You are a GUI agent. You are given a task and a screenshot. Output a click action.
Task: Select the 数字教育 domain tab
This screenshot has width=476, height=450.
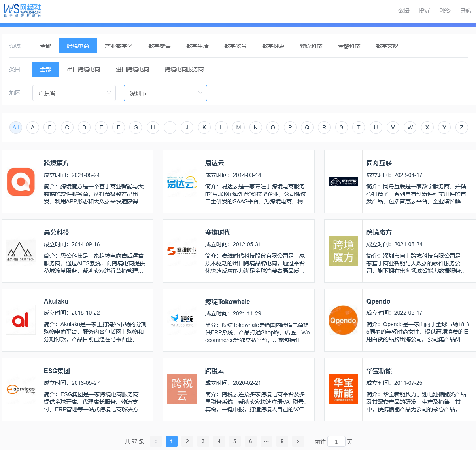click(x=235, y=46)
